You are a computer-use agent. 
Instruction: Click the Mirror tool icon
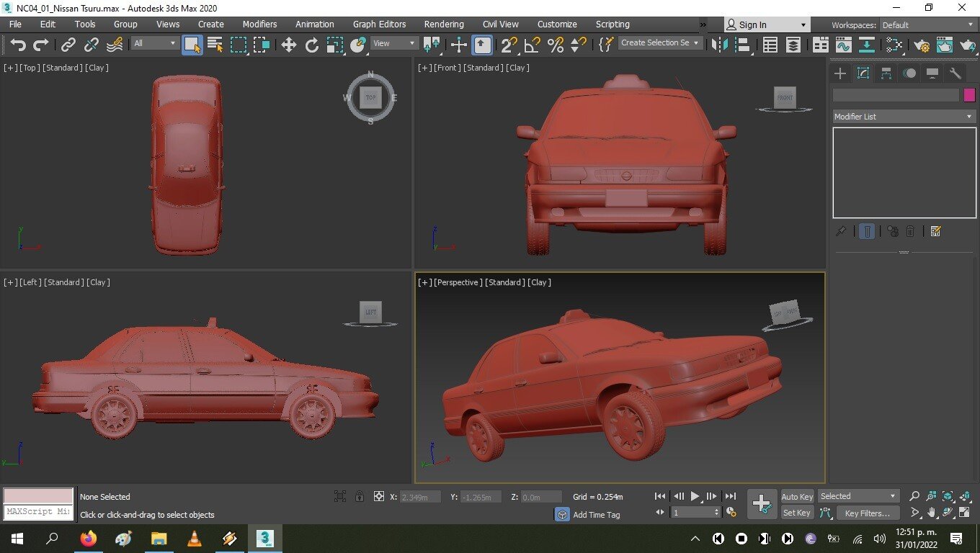pos(720,45)
